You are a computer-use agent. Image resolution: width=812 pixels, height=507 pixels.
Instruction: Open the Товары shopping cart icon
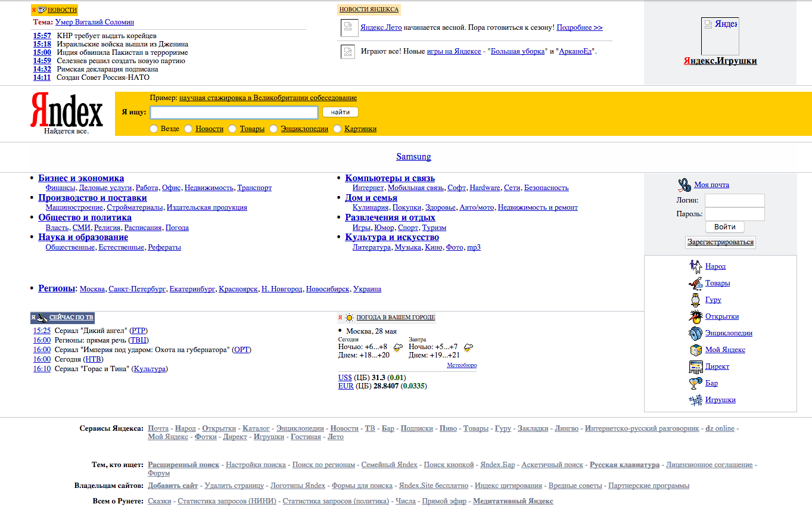pyautogui.click(x=695, y=283)
